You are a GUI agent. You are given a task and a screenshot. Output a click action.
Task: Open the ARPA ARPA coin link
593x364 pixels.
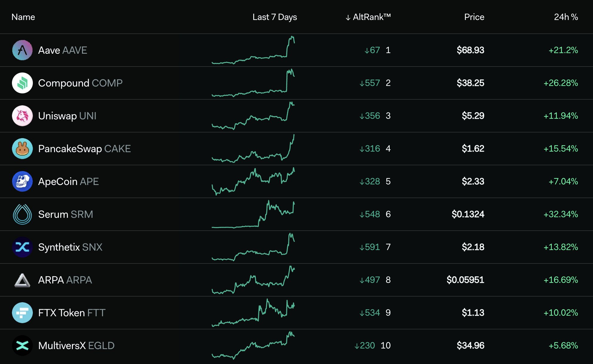point(65,280)
